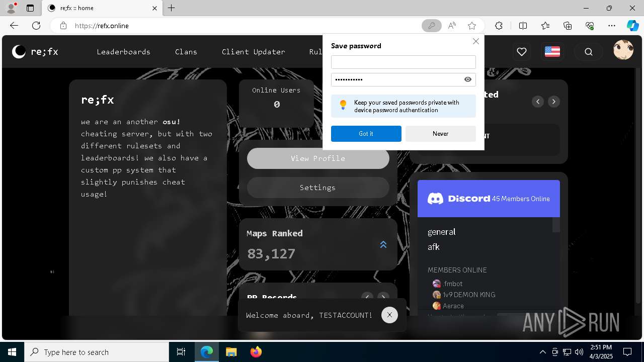Click the site search magnifier icon
Viewport: 644px width, 362px height.
point(588,51)
